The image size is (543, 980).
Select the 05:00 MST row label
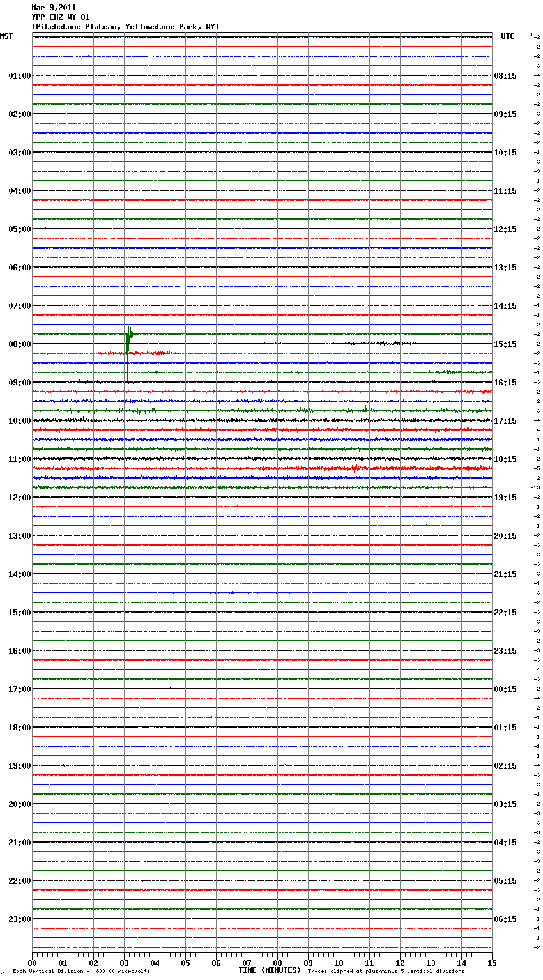[x=20, y=229]
